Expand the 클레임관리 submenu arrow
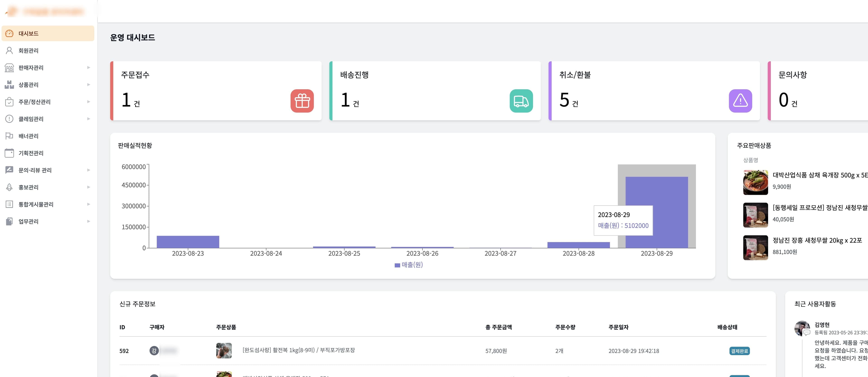This screenshot has height=377, width=868. coord(89,119)
